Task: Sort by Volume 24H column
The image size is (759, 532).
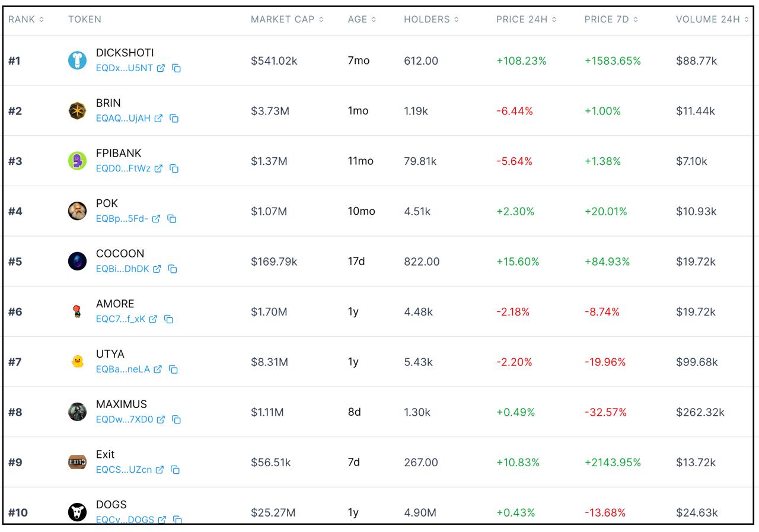Action: [712, 20]
